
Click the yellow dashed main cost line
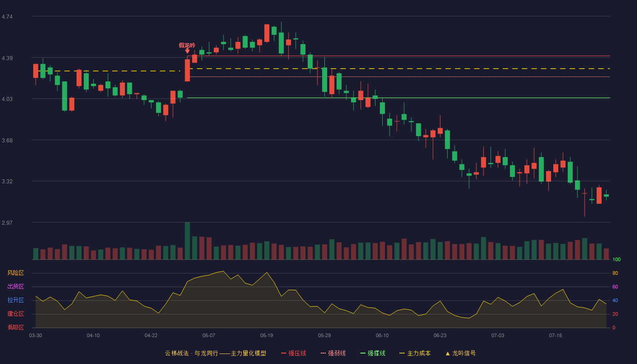(x=398, y=69)
